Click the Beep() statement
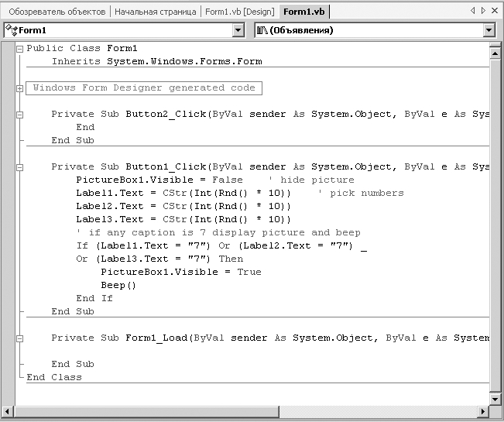The height and width of the screenshot is (422, 504). pyautogui.click(x=118, y=286)
